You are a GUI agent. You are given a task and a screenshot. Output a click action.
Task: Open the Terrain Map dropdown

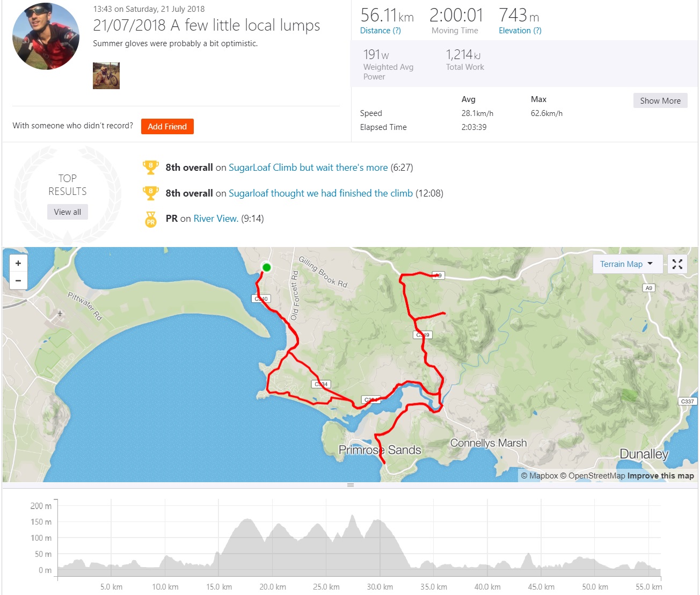point(626,264)
